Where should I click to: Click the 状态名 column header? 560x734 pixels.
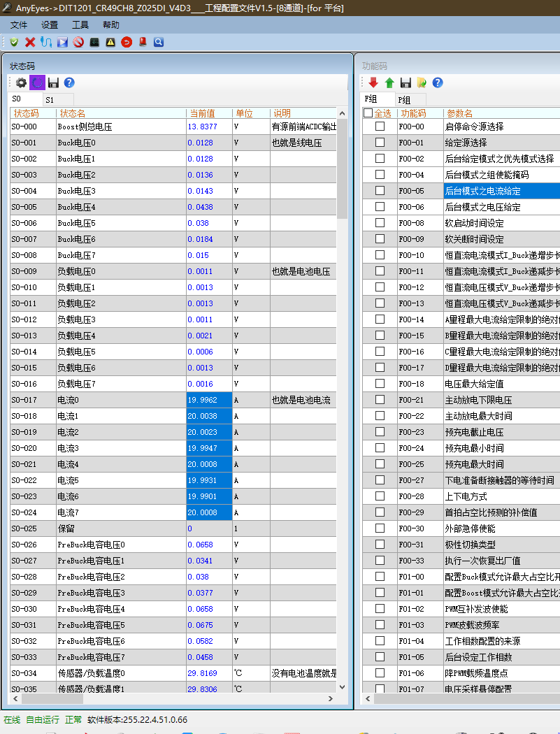pos(121,113)
